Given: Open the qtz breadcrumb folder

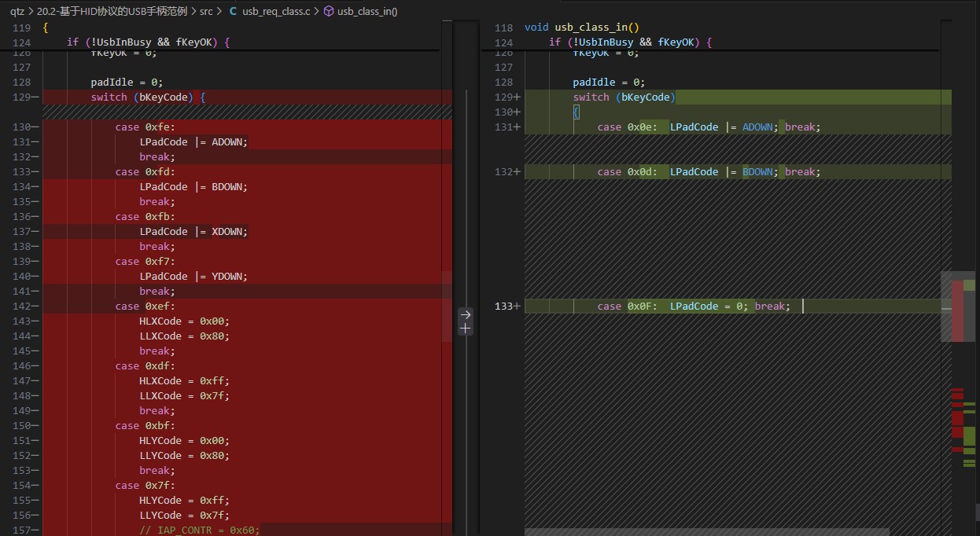Looking at the screenshot, I should coord(17,12).
